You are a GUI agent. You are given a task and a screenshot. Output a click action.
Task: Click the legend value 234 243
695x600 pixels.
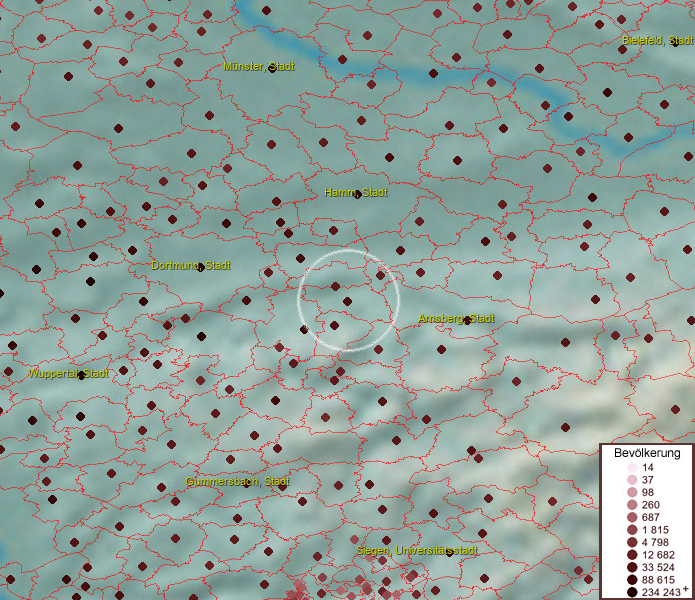click(661, 592)
